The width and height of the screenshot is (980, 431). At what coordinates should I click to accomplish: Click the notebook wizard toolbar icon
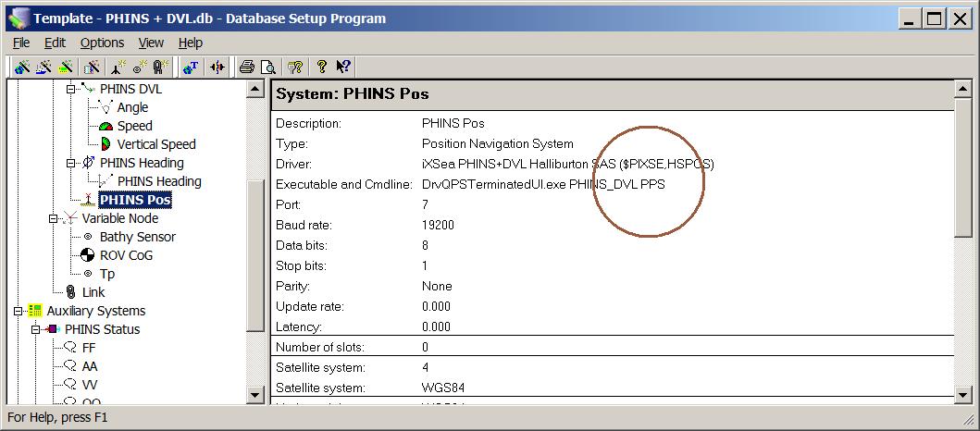pos(92,67)
